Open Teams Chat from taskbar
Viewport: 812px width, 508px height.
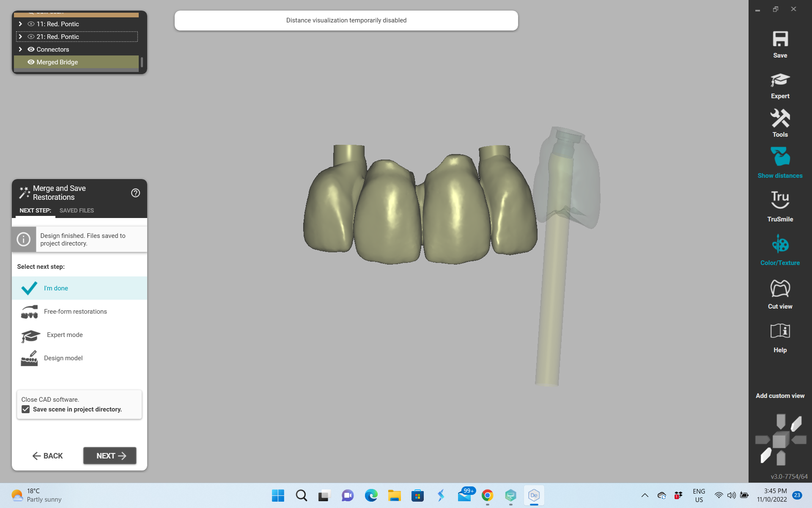(x=348, y=495)
